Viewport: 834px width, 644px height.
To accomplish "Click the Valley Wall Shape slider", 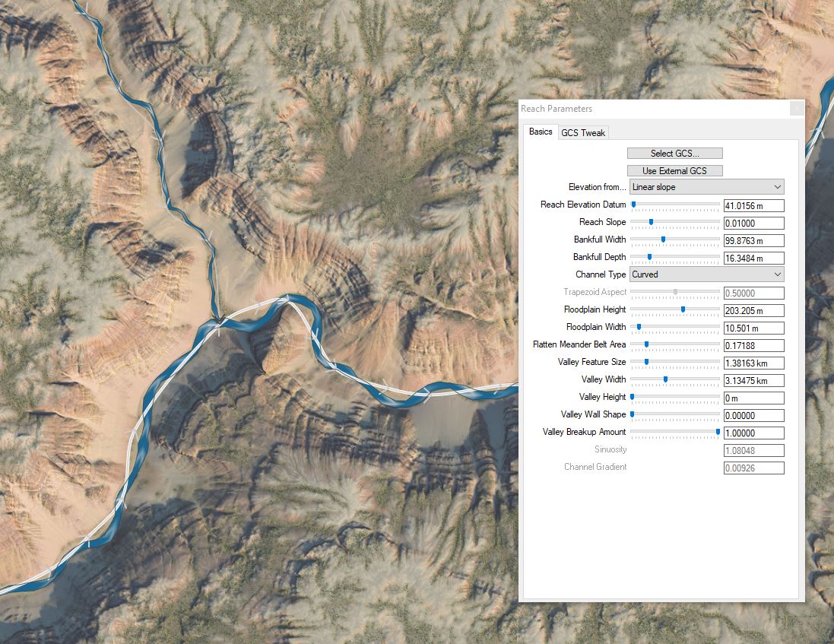I will click(675, 414).
